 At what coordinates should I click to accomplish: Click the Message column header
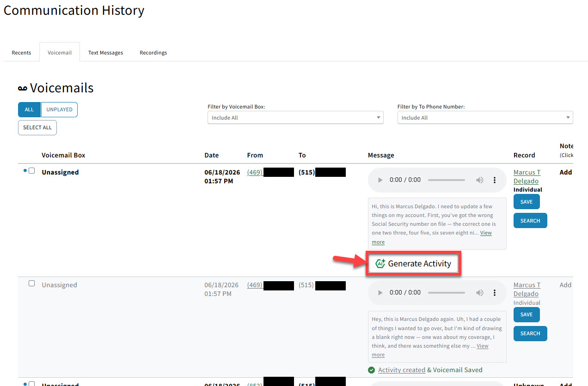(381, 155)
